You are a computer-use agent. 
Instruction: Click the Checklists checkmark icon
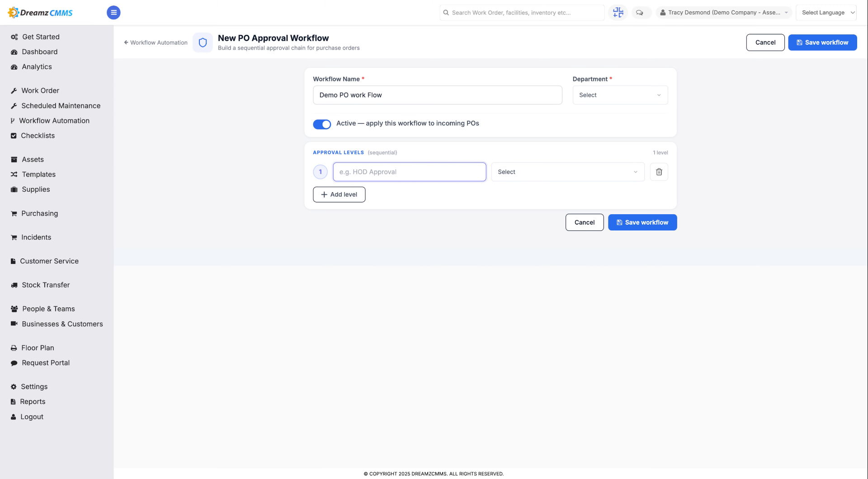[x=14, y=136]
